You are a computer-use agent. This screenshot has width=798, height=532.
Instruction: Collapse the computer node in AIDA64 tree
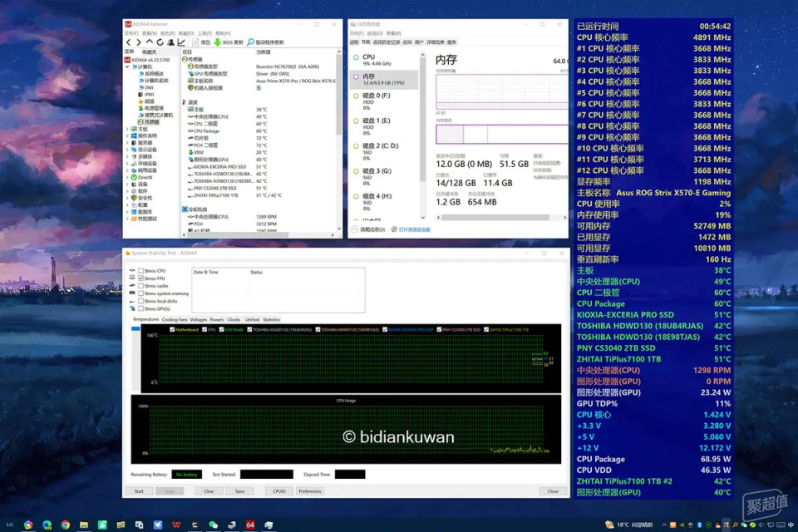coord(128,66)
